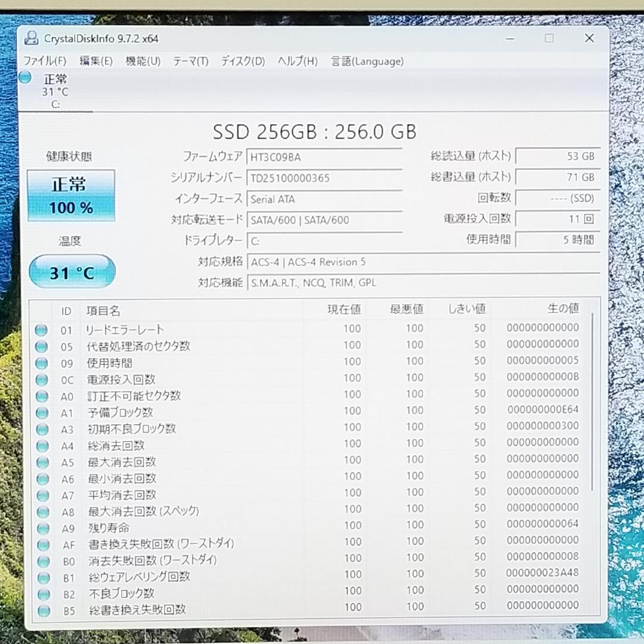
Task: Click status icon for A5 最大消去回数
Action: (43, 462)
